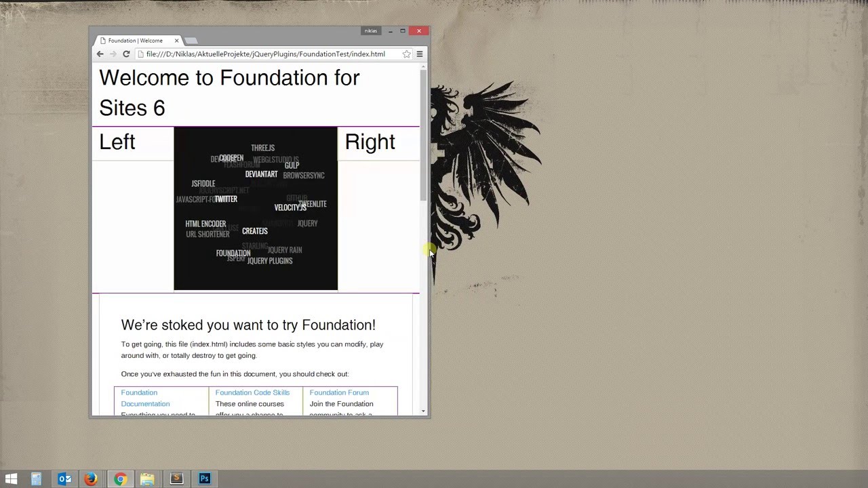The image size is (868, 488).
Task: Follow the Foundation Code Skills link
Action: pyautogui.click(x=252, y=392)
